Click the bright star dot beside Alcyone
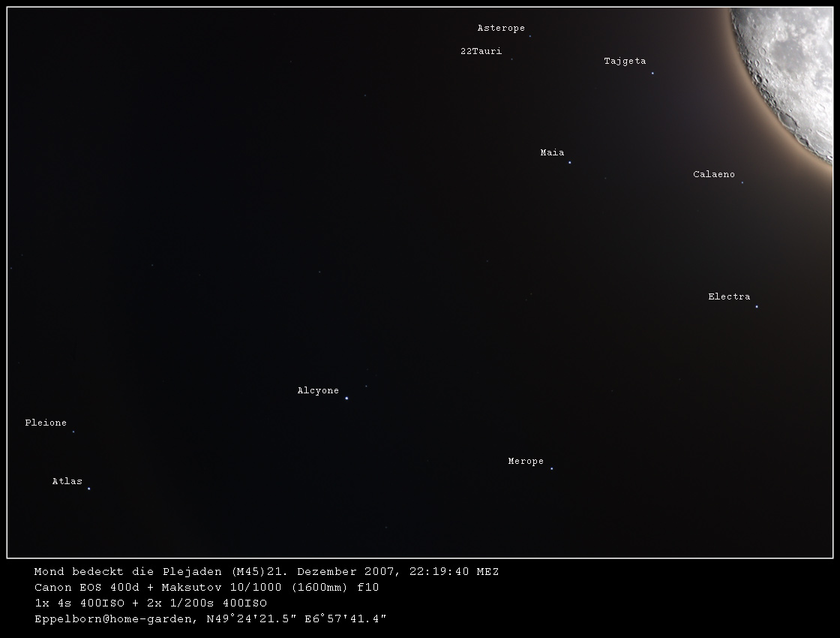 [x=346, y=399]
